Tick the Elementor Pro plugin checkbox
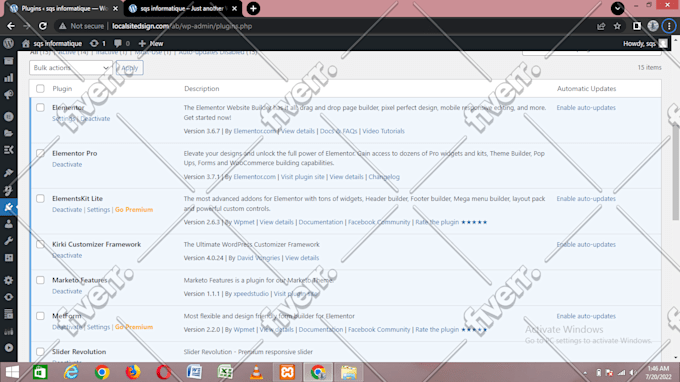The width and height of the screenshot is (680, 382). coord(40,153)
